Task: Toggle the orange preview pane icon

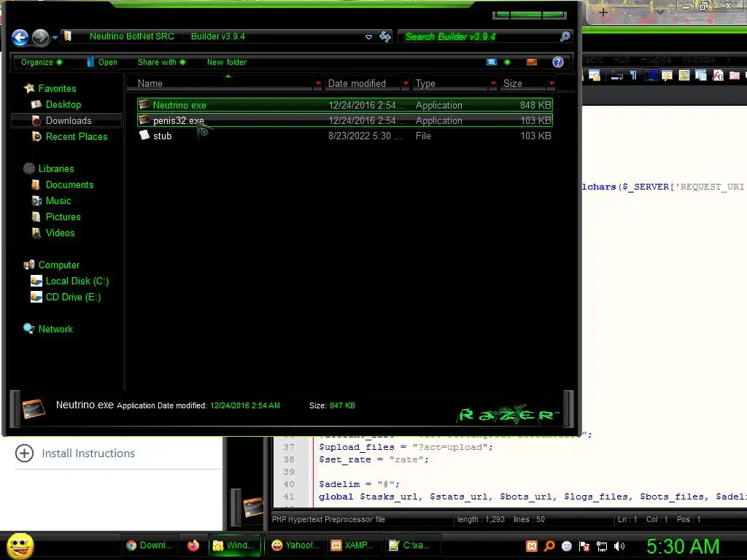Action: (x=532, y=62)
